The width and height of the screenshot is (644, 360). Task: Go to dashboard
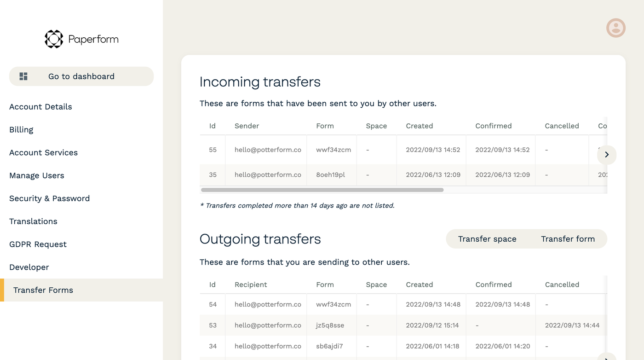[81, 76]
